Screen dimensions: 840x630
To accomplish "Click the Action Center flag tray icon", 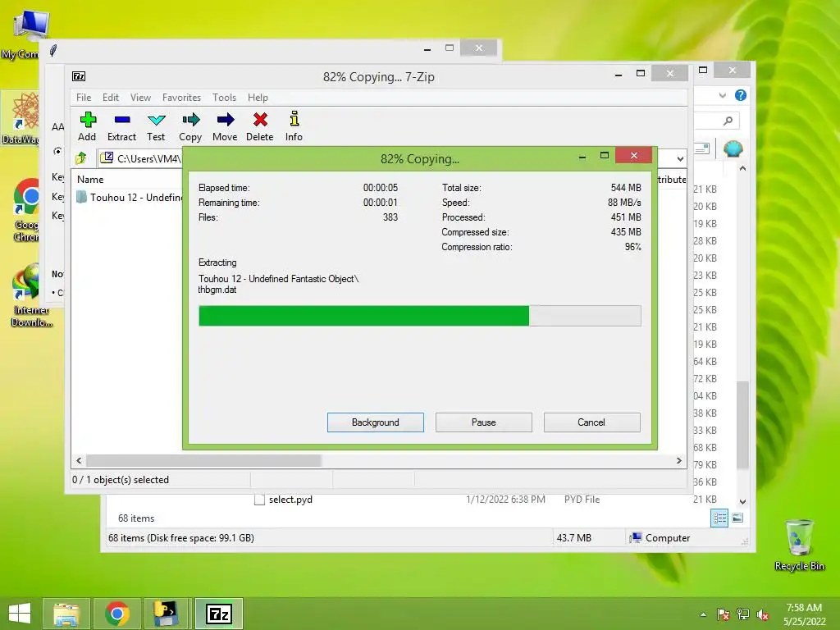I will tap(723, 614).
